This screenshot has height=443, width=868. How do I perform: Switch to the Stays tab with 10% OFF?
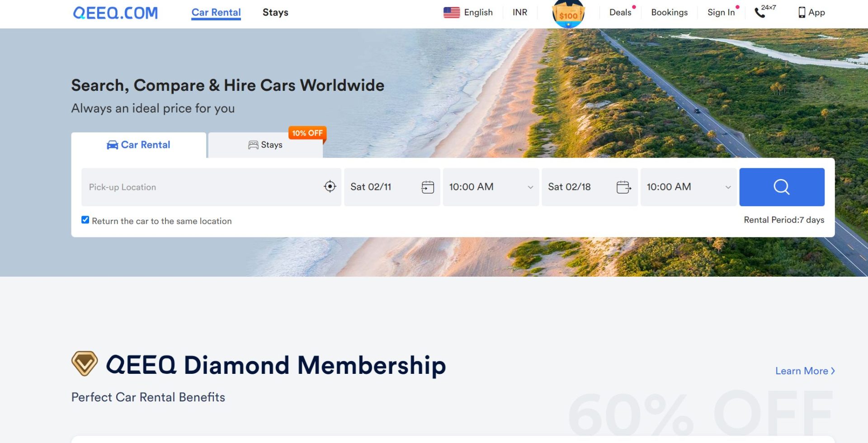tap(266, 145)
